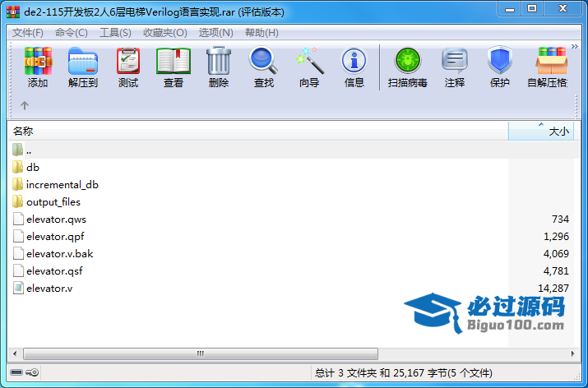
Task: Click the WinRAR title bar app icon
Action: (x=13, y=12)
